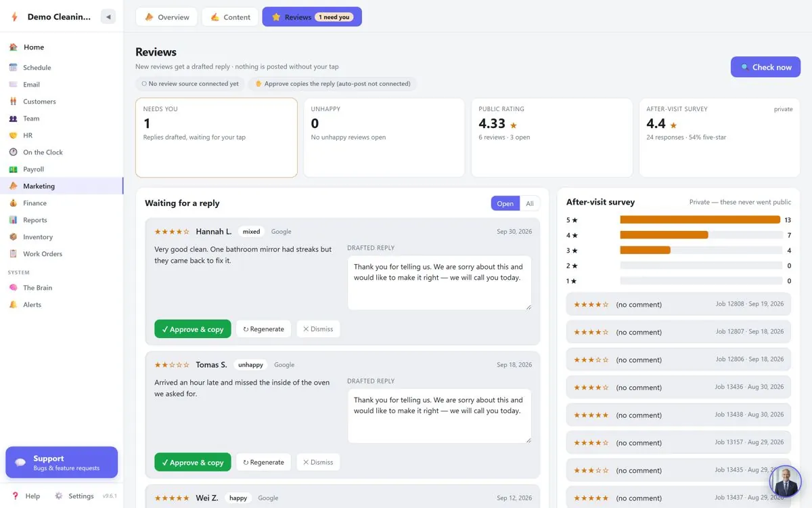Collapse the sidebar with the arrow button
812x508 pixels.
(108, 17)
